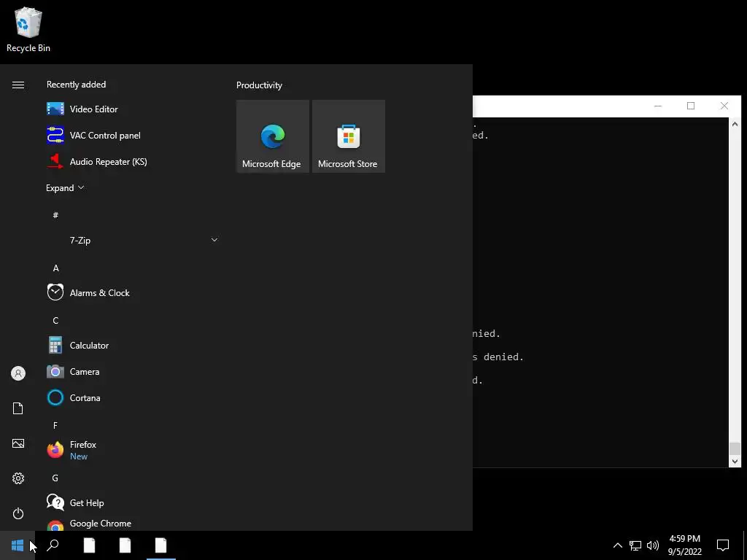Click the 7-Zip folder entry

[133, 241]
